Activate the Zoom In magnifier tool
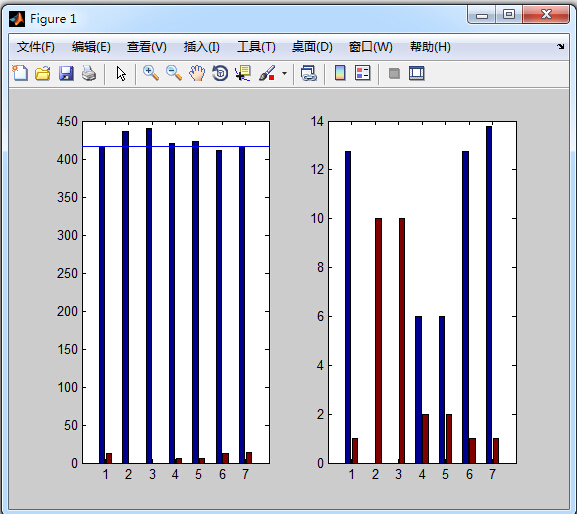Screen dimensions: 577x514 pos(151,73)
